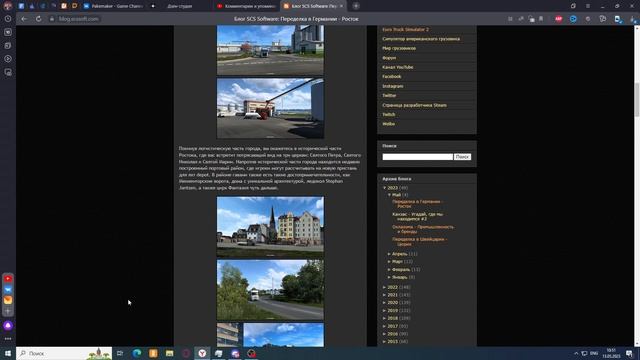Click the add shortcut plus in sidebar
Image resolution: width=640 pixels, height=360 pixels.
pyautogui.click(x=8, y=311)
